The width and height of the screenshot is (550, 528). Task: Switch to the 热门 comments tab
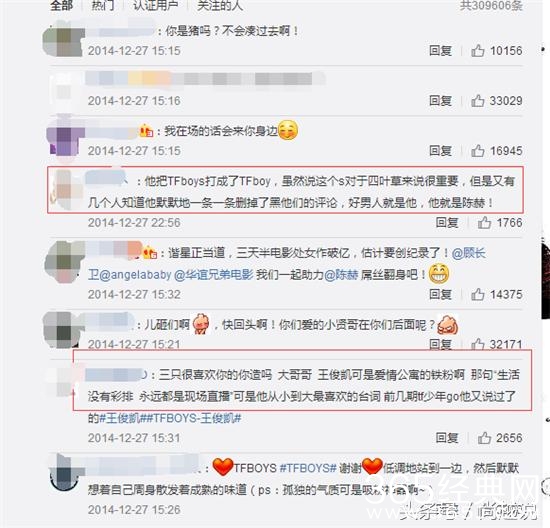(x=103, y=5)
